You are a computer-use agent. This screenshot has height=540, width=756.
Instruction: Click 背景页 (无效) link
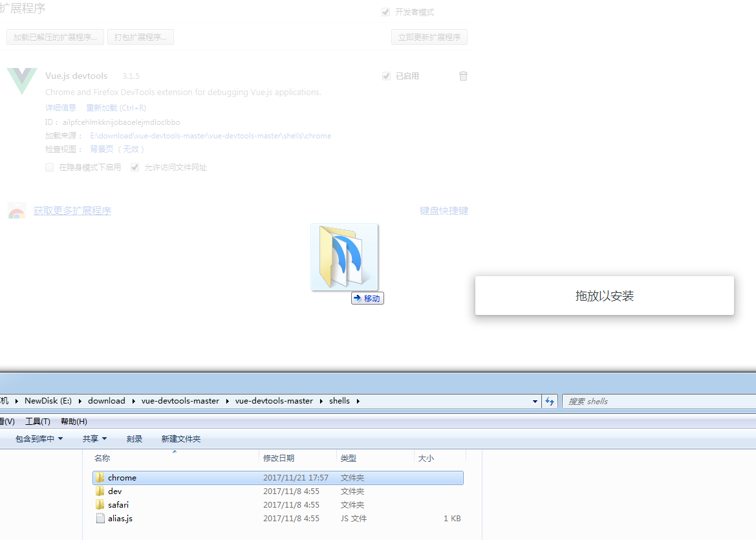117,149
